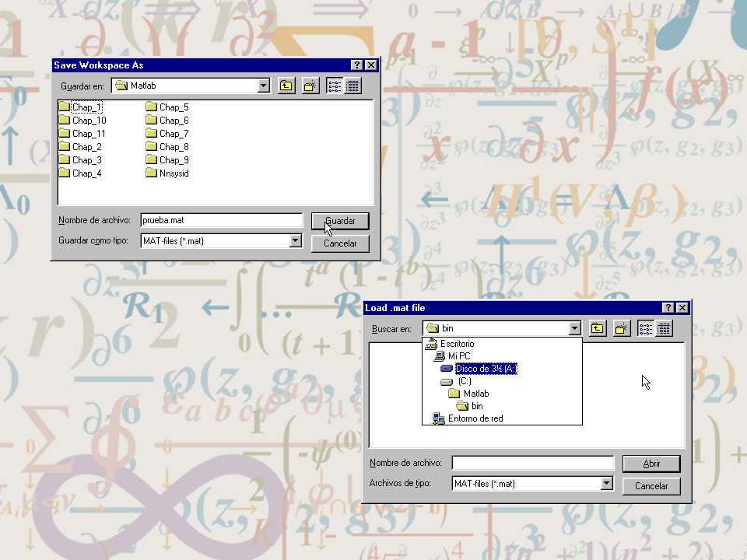Select the Chap_2 folder
747x560 pixels.
coord(80,147)
